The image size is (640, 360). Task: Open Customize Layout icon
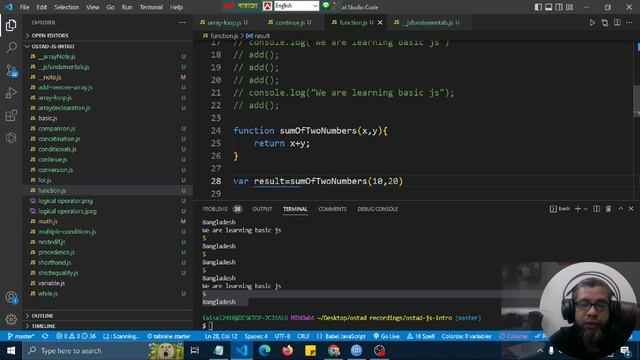pyautogui.click(x=569, y=7)
